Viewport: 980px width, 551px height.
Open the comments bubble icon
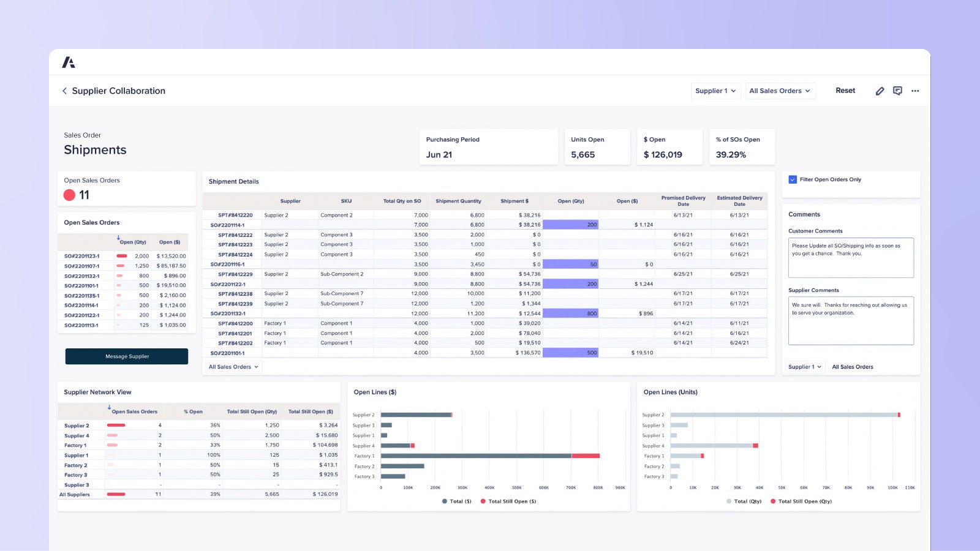click(898, 91)
